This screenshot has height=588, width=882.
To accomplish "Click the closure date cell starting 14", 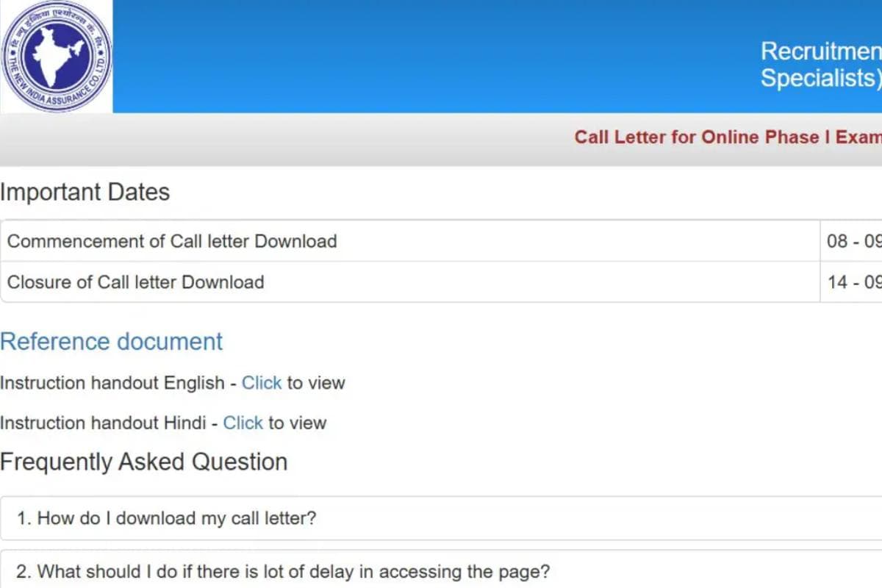I will point(853,282).
